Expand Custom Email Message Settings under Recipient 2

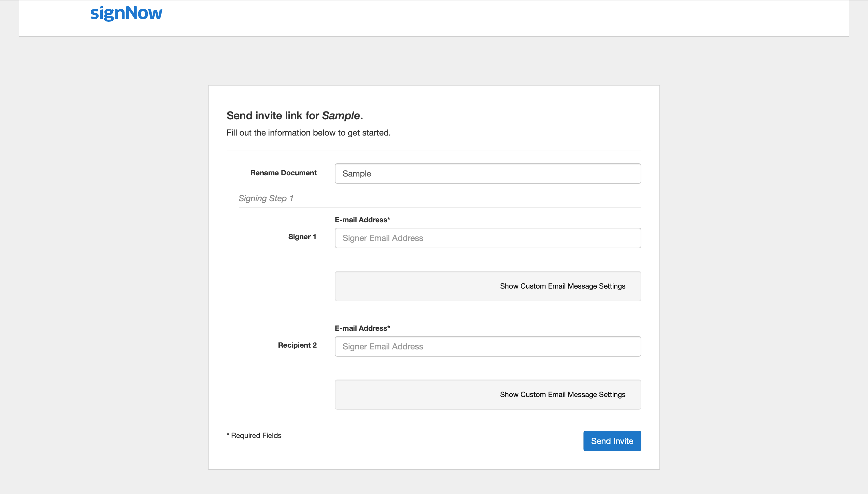click(x=562, y=395)
